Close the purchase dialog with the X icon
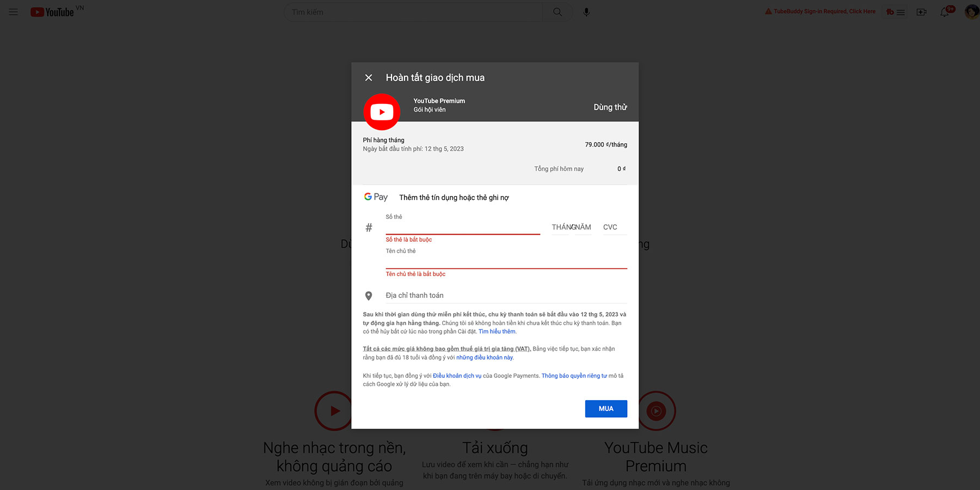 point(369,78)
